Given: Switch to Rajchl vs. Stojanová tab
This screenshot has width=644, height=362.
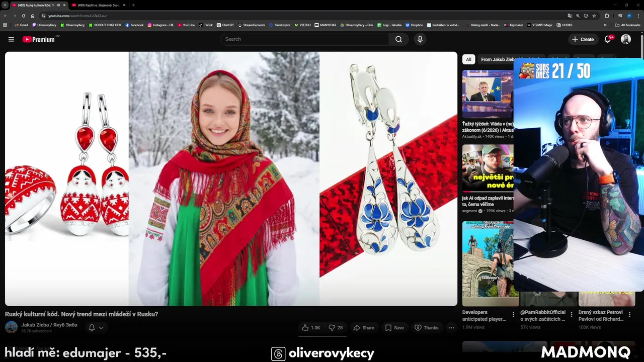Looking at the screenshot, I should pos(98,5).
